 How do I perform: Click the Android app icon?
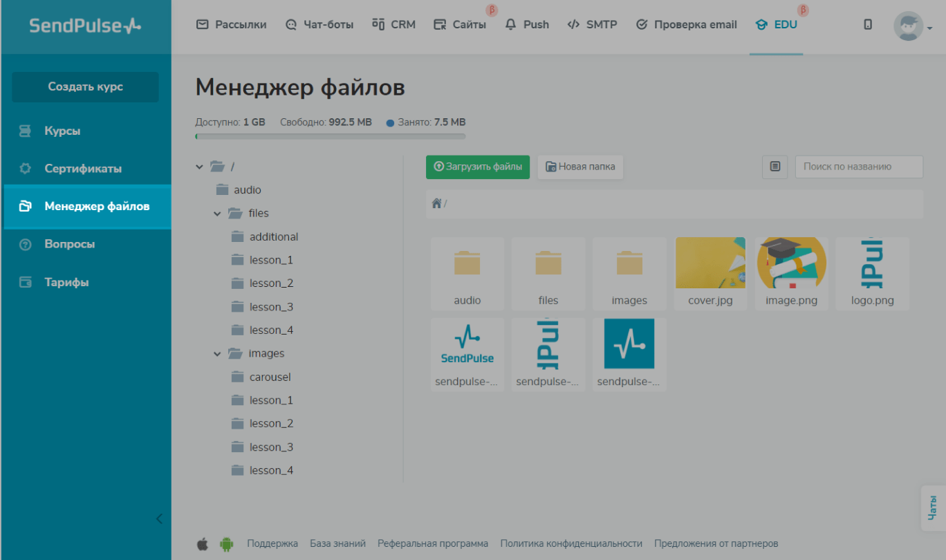point(226,544)
